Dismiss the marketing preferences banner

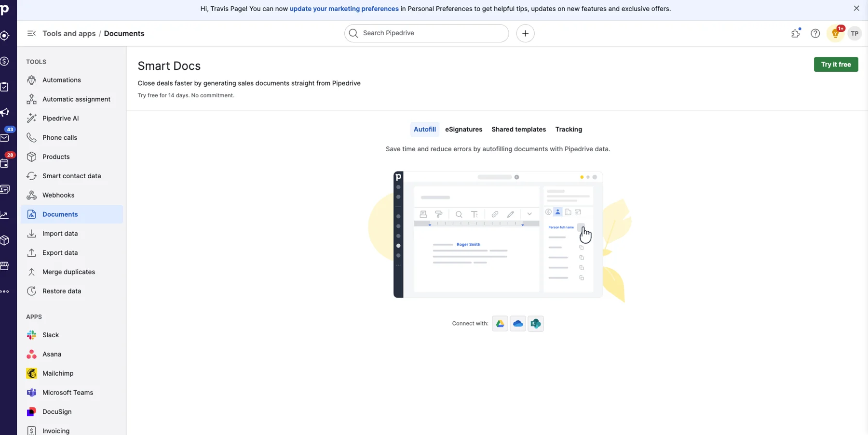pos(856,9)
